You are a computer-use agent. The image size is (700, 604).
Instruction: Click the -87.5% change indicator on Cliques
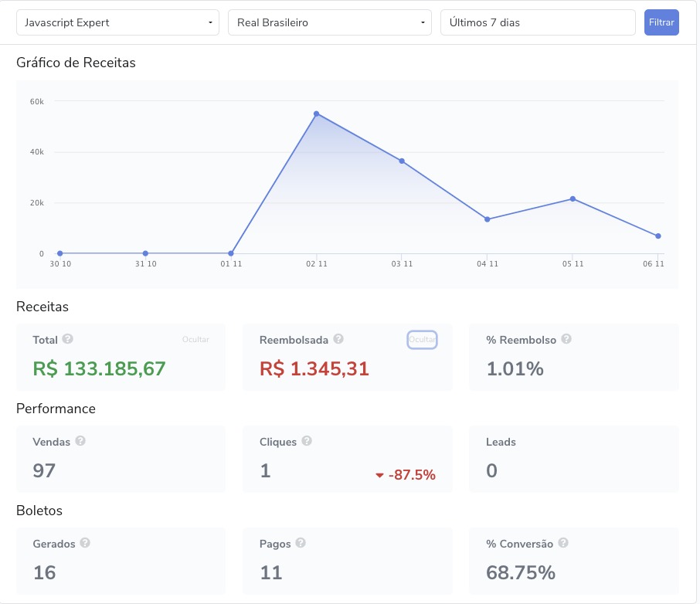406,474
